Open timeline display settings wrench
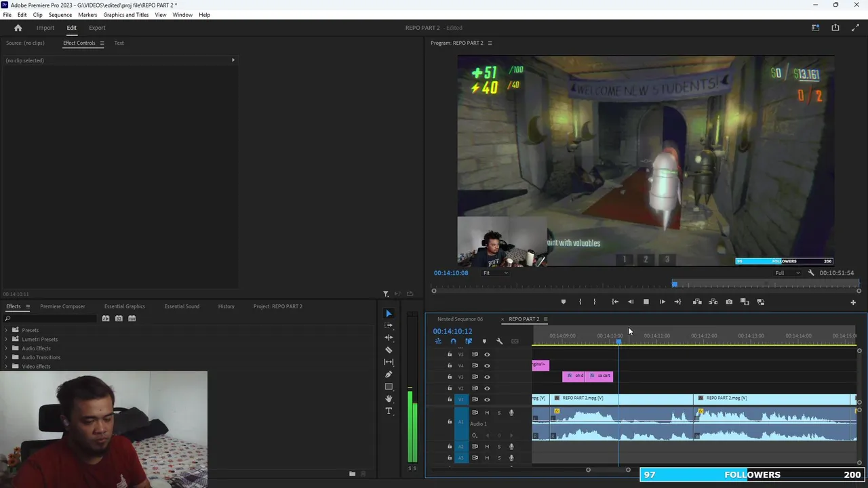Image resolution: width=868 pixels, height=488 pixels. 499,341
